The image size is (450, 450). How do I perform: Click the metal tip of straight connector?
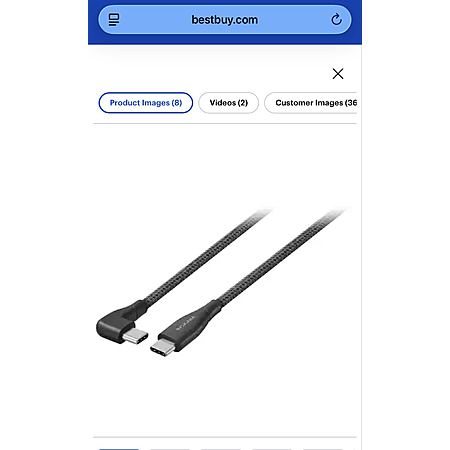click(x=162, y=347)
